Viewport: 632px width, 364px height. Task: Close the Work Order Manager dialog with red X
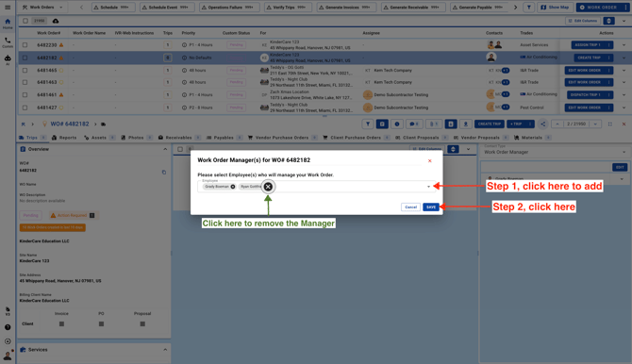click(429, 161)
